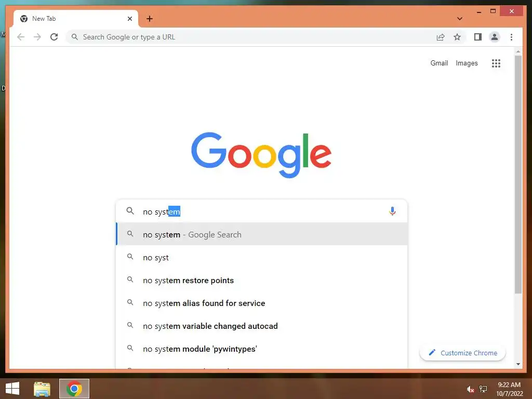This screenshot has height=399, width=532.
Task: Open the Windows Start menu
Action: 12,389
